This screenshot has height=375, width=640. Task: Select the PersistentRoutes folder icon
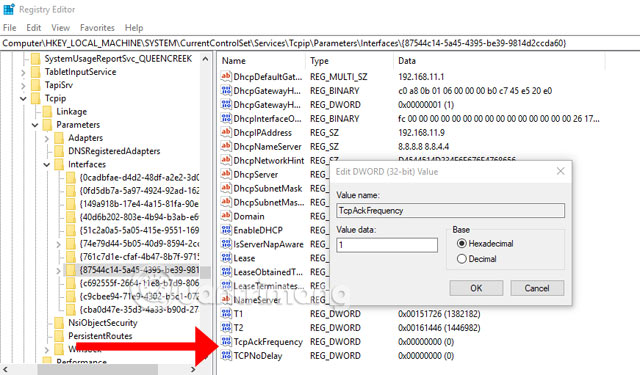(x=59, y=336)
